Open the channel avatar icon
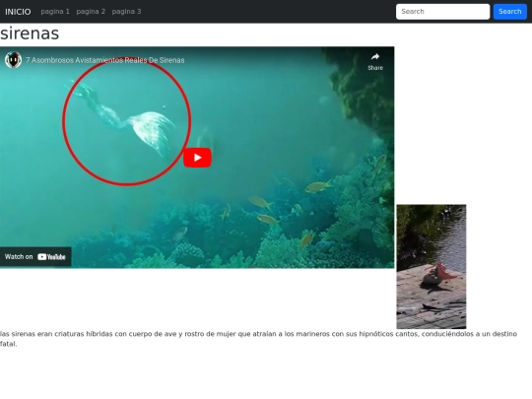 (13, 60)
